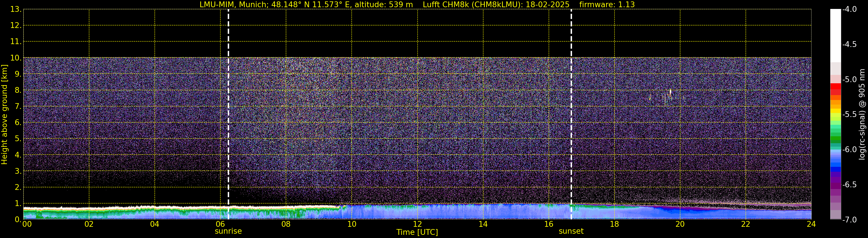Click 'Lufft CHM8k (CHM8kLMU): 18-02-2025' in the title

(496, 5)
